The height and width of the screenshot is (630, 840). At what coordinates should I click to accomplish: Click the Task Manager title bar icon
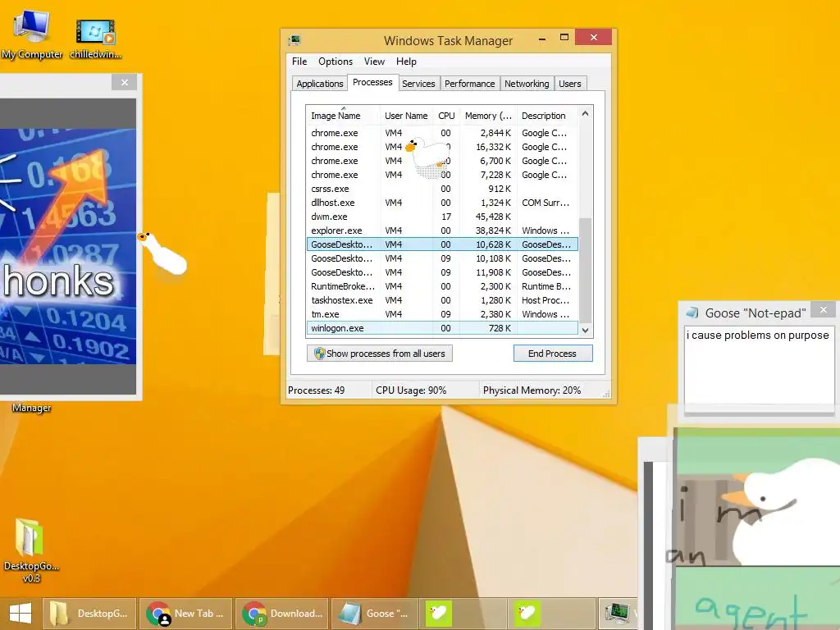coord(294,40)
